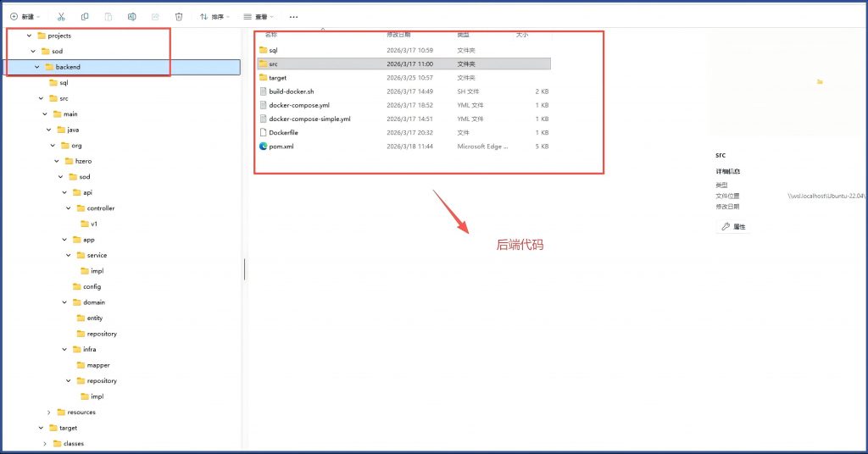Image resolution: width=868 pixels, height=454 pixels.
Task: Click the Dockerfile file icon
Action: (x=263, y=133)
